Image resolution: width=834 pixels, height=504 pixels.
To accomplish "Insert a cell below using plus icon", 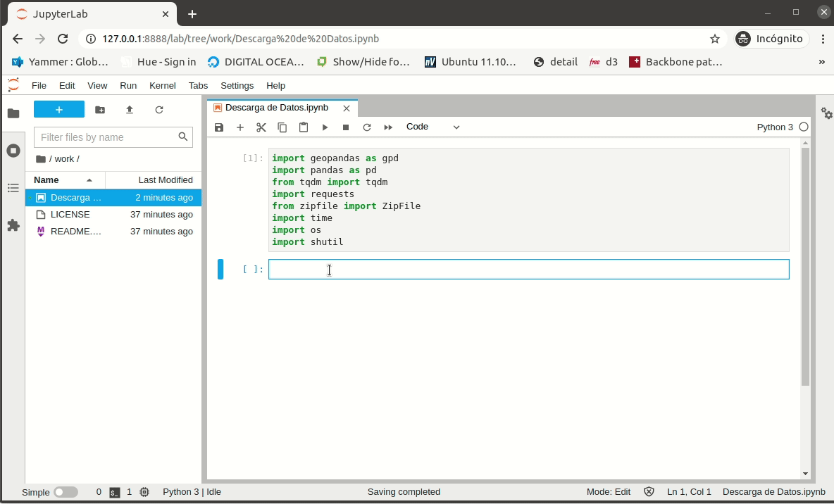I will coord(240,127).
